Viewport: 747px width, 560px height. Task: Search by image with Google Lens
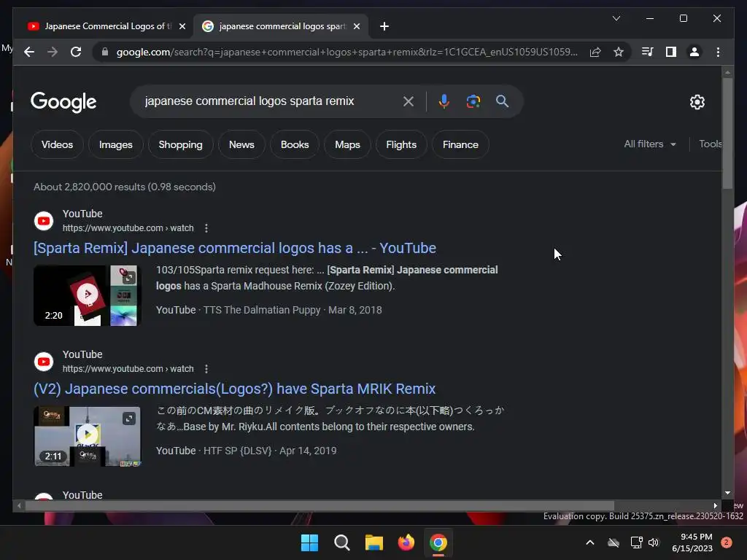(x=473, y=101)
